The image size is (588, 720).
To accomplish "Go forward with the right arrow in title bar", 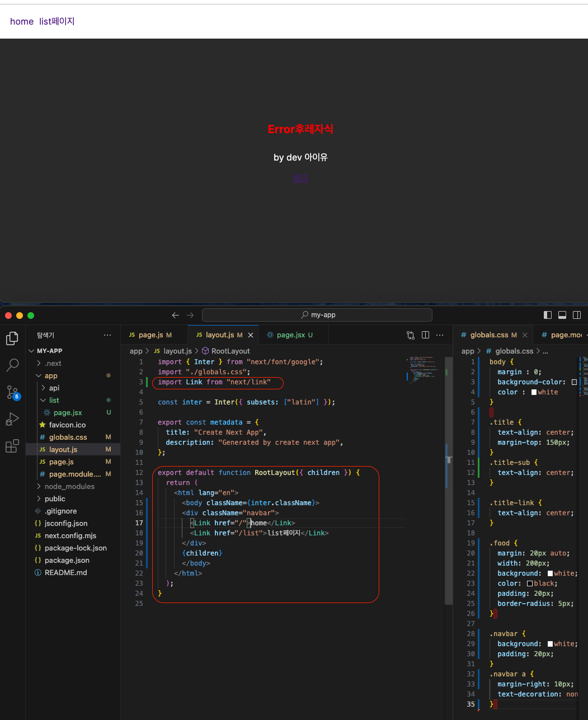I will pos(190,315).
